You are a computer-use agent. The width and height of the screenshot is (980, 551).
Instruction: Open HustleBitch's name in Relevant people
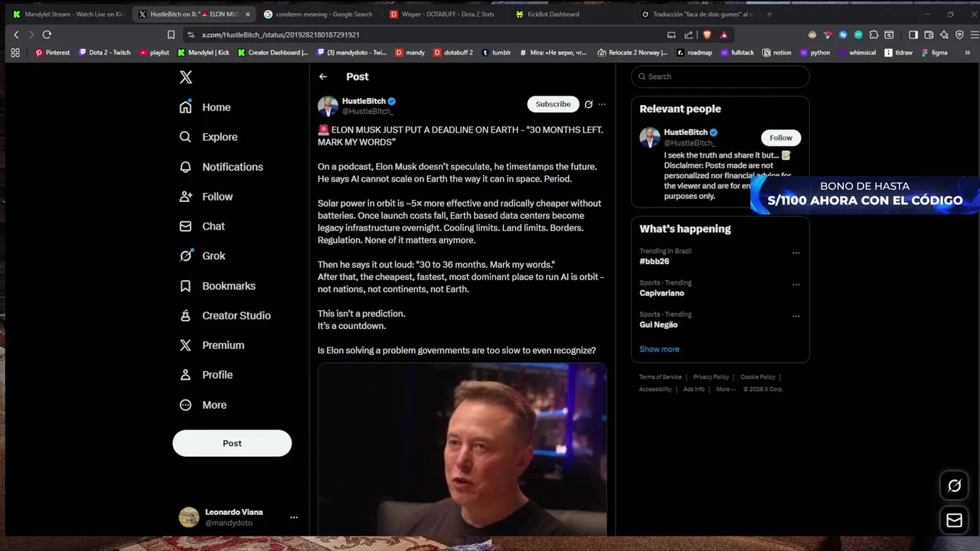pyautogui.click(x=685, y=132)
